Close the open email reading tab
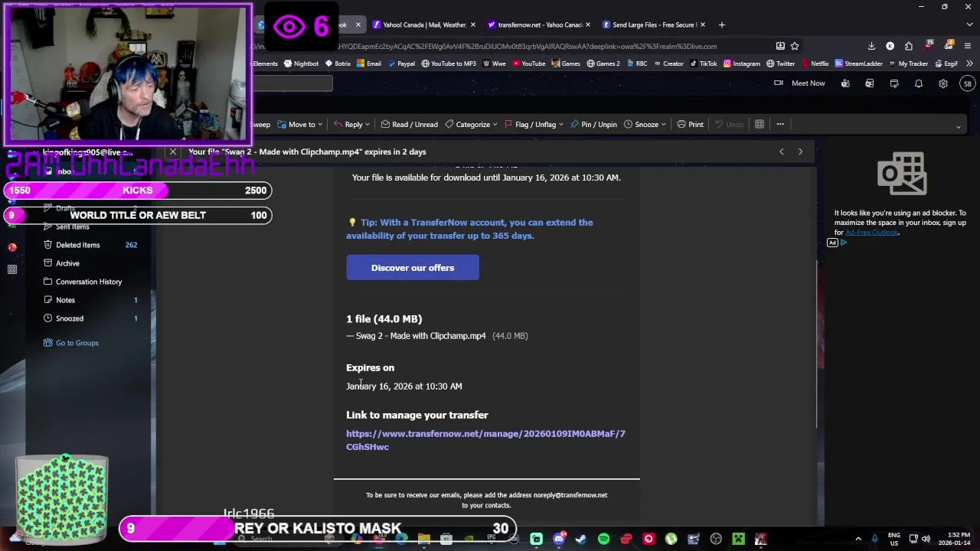This screenshot has height=551, width=980. [173, 152]
